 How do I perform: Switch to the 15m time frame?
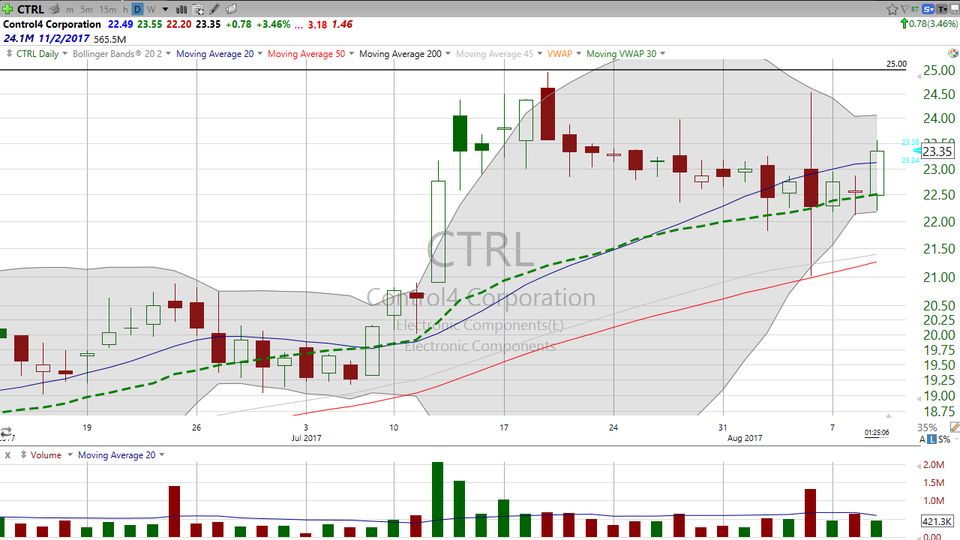(x=107, y=10)
